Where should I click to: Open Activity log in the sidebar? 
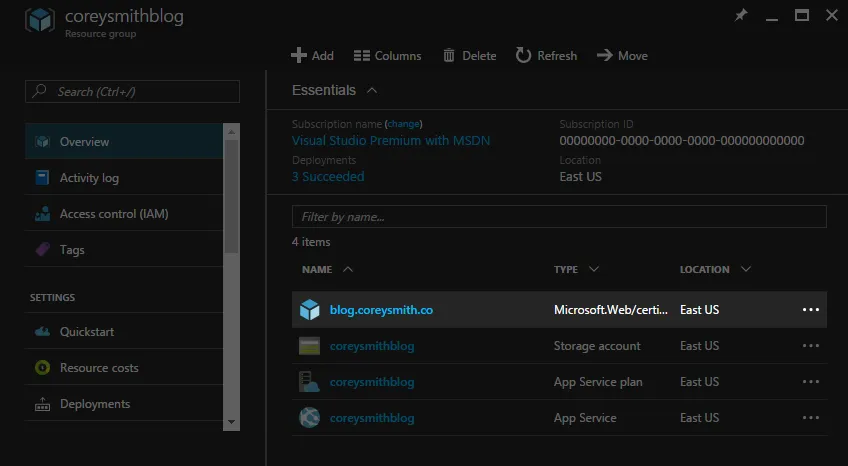pos(124,177)
